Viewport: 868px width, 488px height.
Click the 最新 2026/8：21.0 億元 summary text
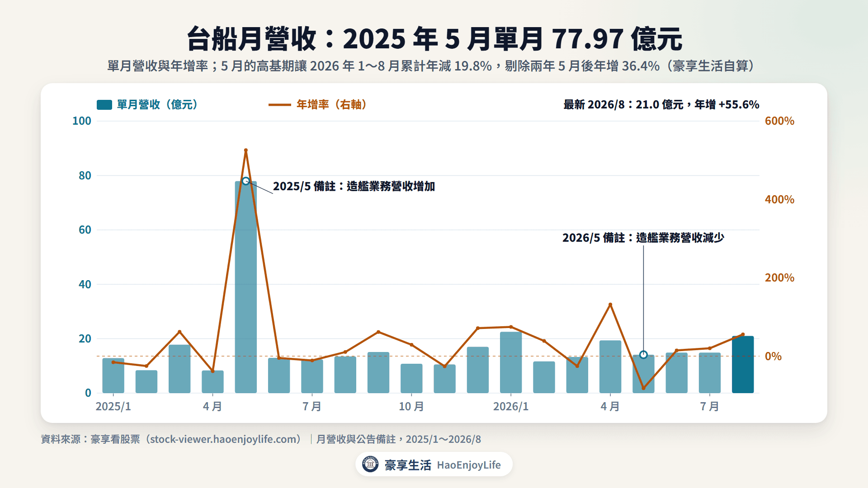(x=661, y=105)
